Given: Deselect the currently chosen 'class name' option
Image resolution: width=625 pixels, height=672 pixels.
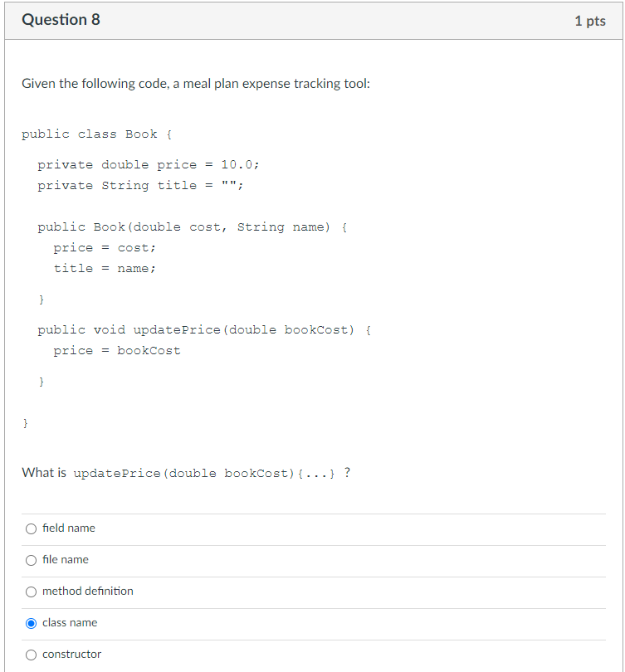Looking at the screenshot, I should point(31,623).
